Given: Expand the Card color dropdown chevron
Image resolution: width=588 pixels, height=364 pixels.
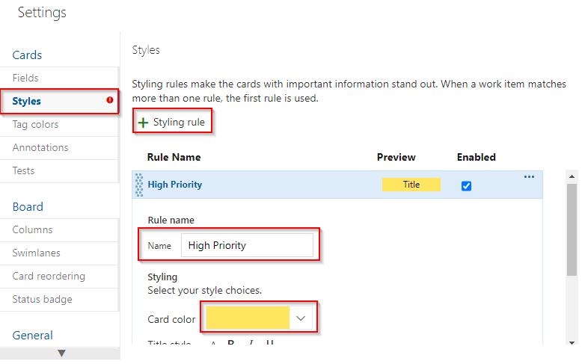Looking at the screenshot, I should 301,318.
